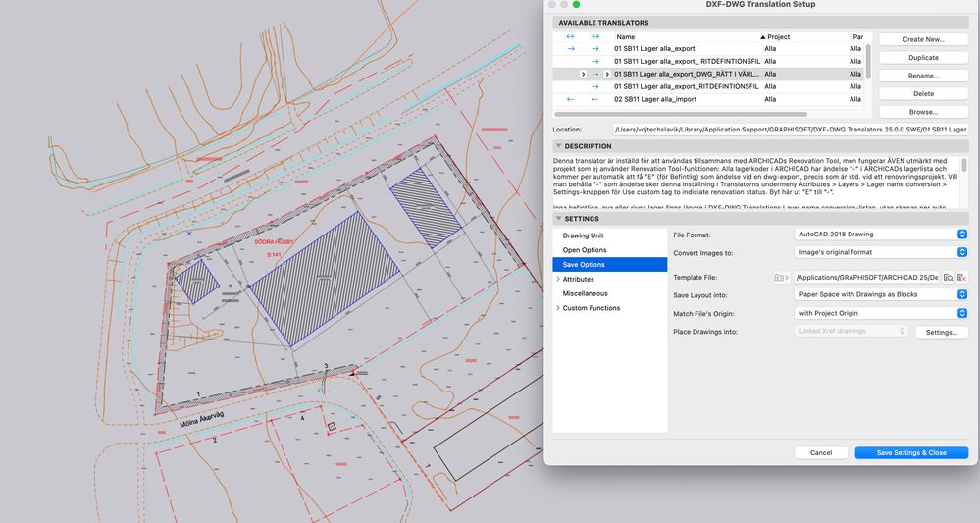Expand the Custom Functions tree item
Image resolution: width=980 pixels, height=523 pixels.
(558, 308)
